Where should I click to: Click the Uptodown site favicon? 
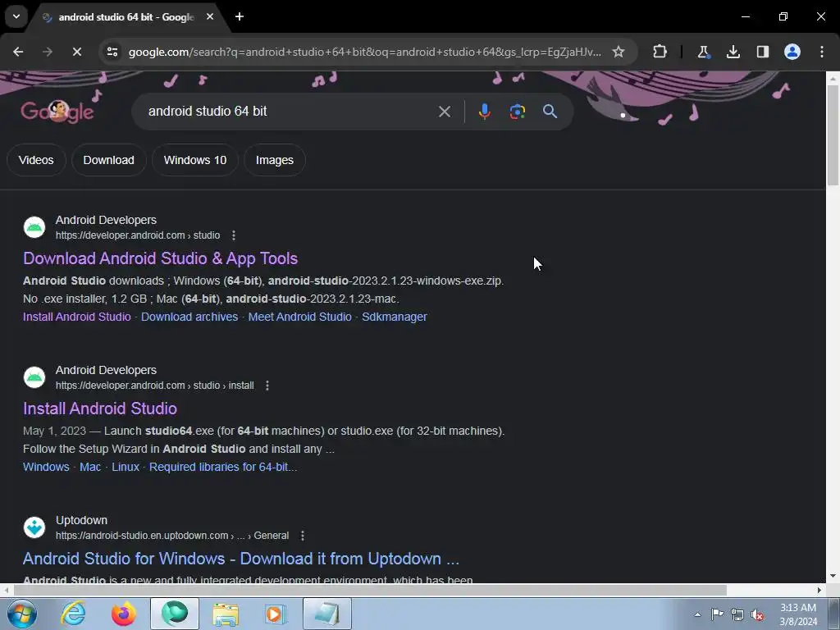pos(34,527)
